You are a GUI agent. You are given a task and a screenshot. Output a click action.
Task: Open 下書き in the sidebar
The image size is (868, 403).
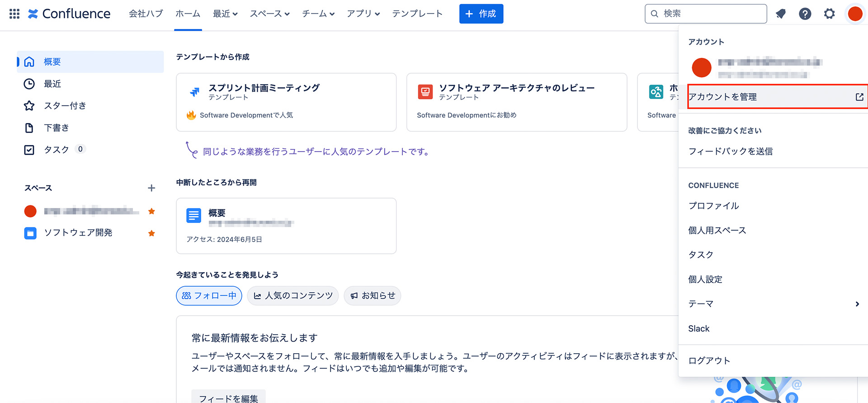[x=57, y=128]
